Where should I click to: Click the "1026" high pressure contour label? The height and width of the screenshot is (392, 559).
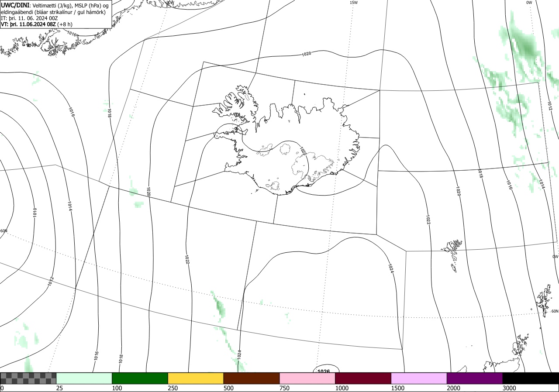324,371
